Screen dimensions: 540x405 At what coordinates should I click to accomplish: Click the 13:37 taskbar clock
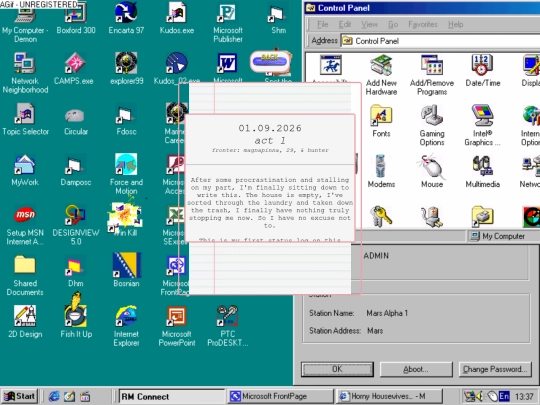[x=524, y=397]
